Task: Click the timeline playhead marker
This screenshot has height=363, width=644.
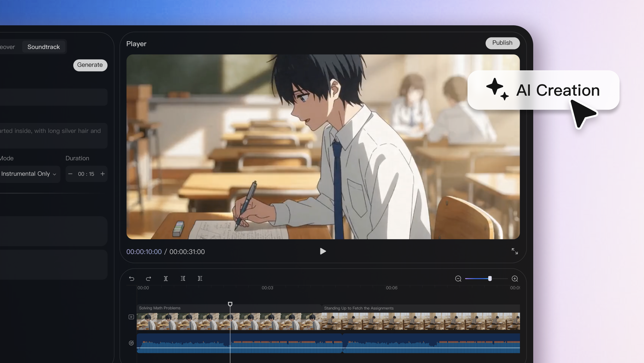Action: point(230,304)
